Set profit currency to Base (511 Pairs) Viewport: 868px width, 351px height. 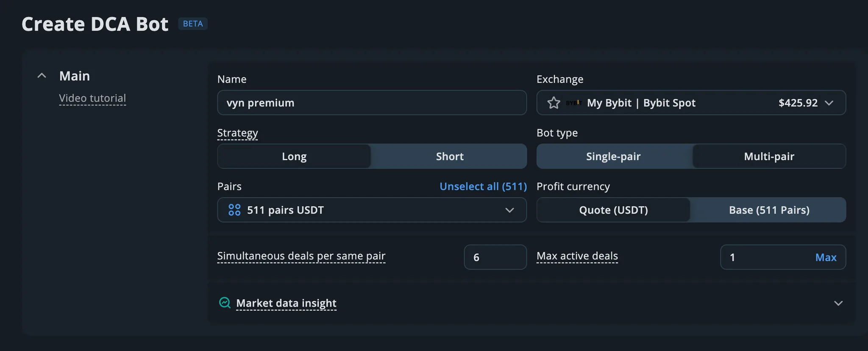point(769,210)
